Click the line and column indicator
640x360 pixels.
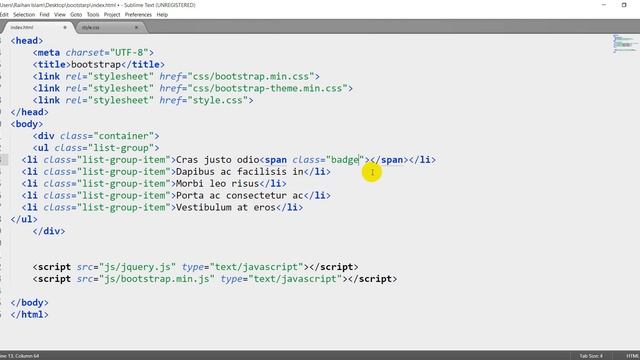point(20,356)
